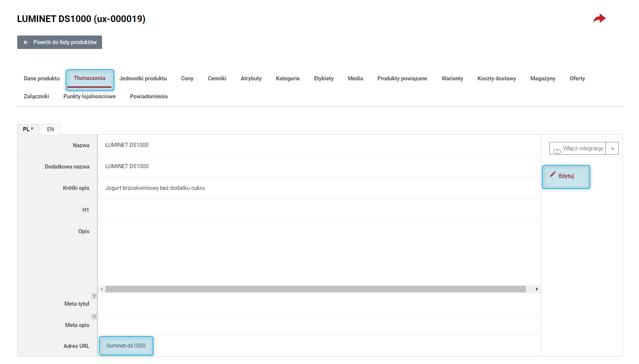
Task: Click the Dodatkowa nazwa label
Action: point(67,167)
